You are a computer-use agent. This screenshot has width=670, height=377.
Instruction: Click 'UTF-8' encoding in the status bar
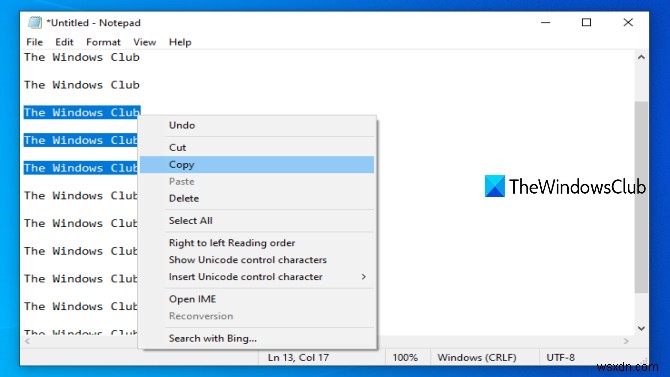click(560, 357)
